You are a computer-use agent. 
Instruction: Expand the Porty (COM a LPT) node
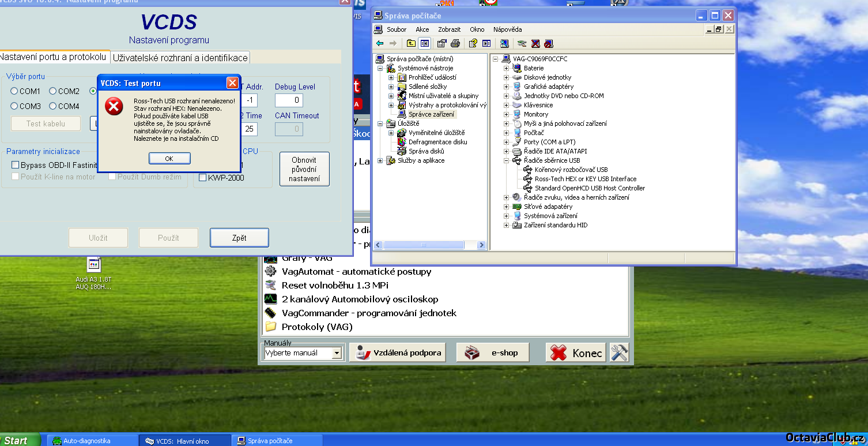click(507, 142)
